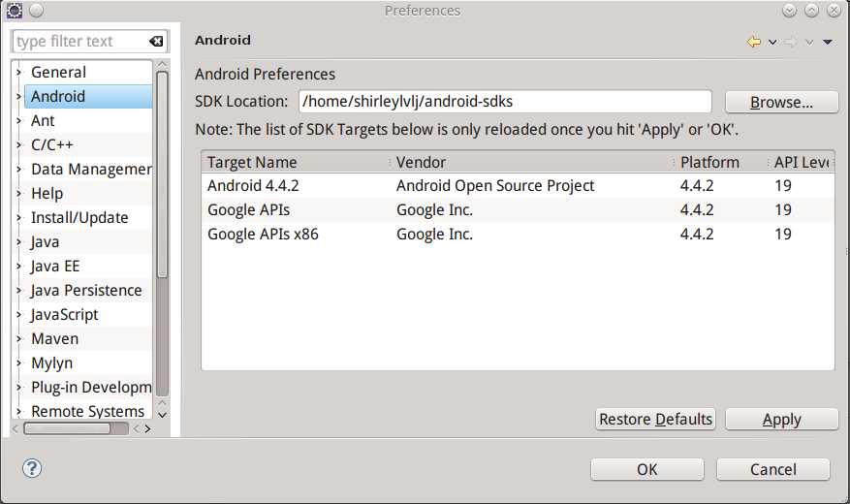Click the SDK Location path field
Image resolution: width=850 pixels, height=504 pixels.
coord(505,102)
